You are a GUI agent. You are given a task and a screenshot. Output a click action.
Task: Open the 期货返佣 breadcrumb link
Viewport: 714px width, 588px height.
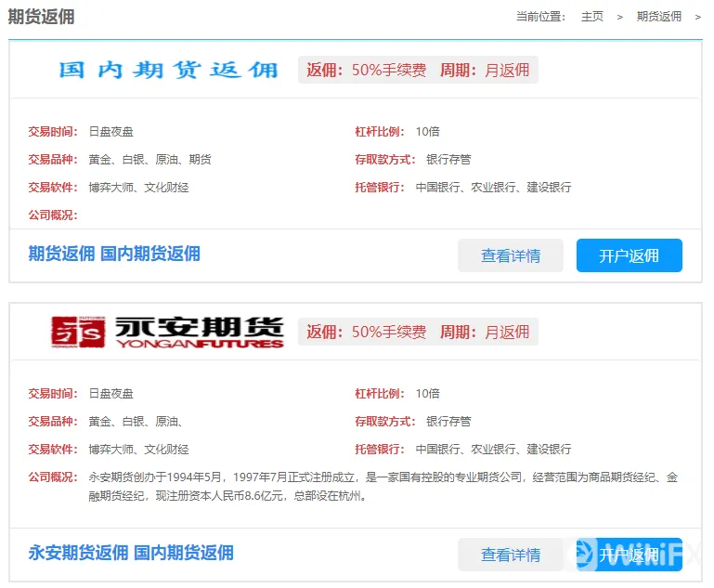659,17
